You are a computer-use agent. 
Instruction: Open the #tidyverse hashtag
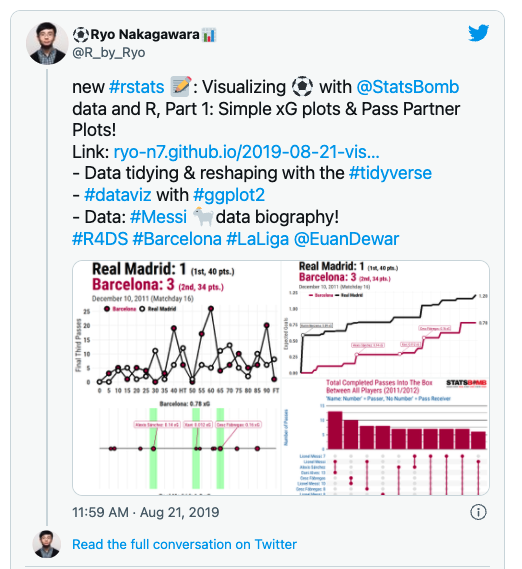point(390,173)
